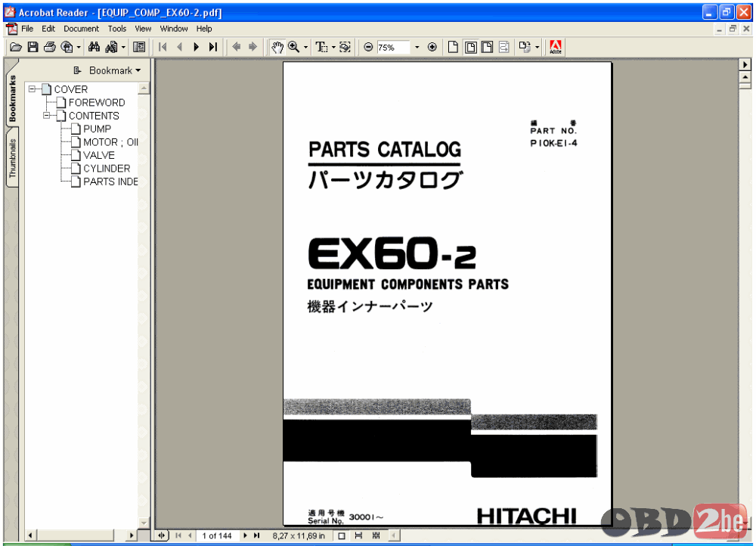
Task: Click the Search binoculars with document icon
Action: pyautogui.click(x=111, y=47)
